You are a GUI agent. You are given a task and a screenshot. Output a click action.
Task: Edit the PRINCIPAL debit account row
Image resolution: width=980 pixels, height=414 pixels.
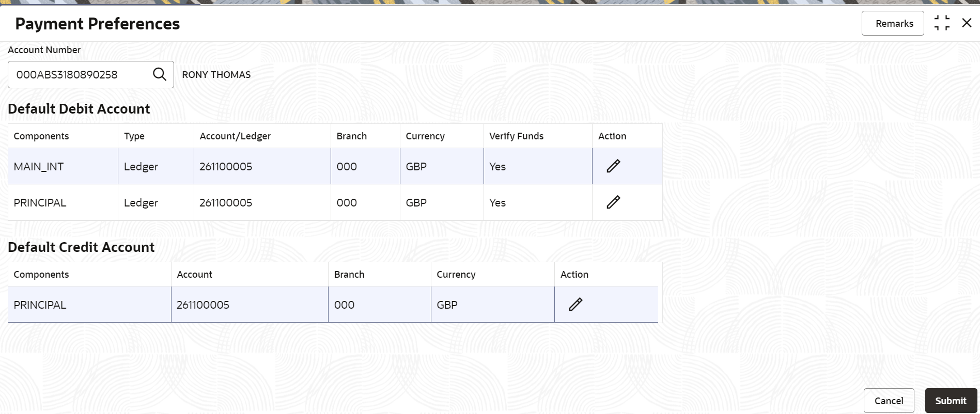(613, 202)
